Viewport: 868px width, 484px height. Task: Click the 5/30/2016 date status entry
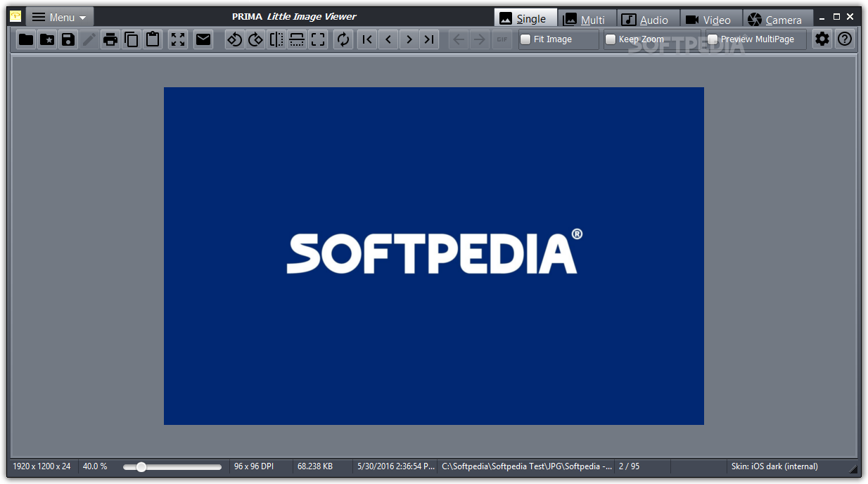click(396, 466)
